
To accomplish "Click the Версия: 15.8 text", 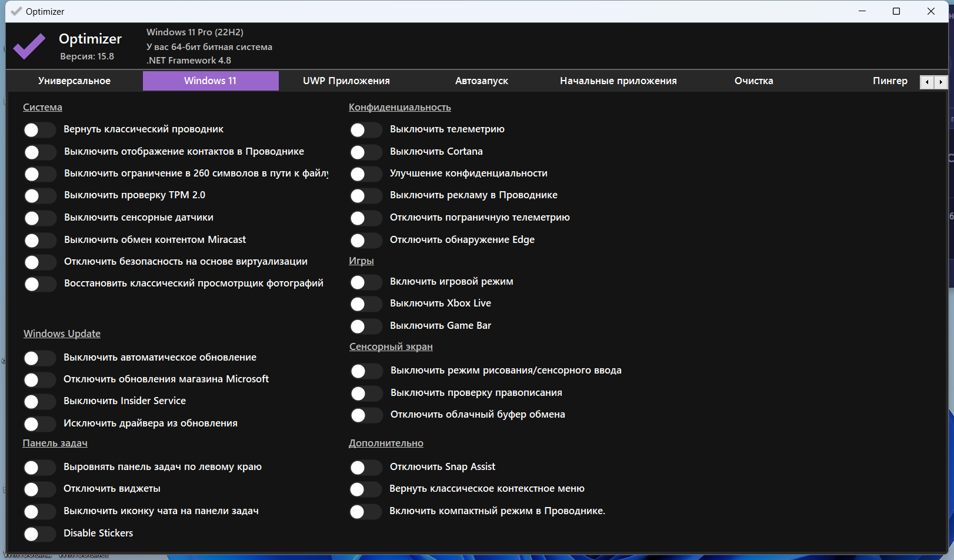I will (x=87, y=56).
